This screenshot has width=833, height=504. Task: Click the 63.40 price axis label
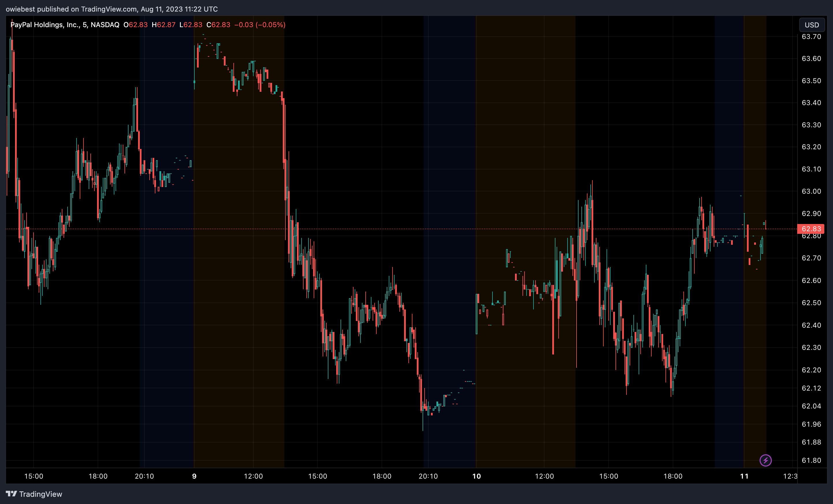[x=811, y=103]
